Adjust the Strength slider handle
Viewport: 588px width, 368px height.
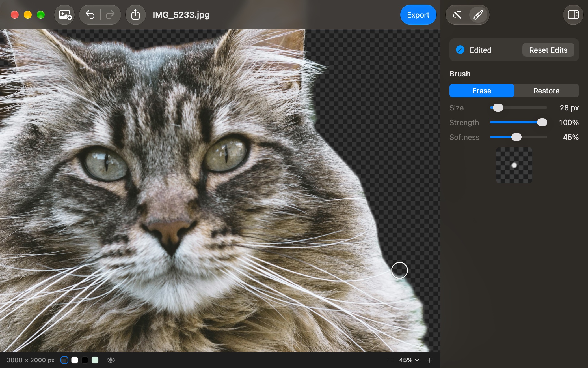click(x=542, y=122)
